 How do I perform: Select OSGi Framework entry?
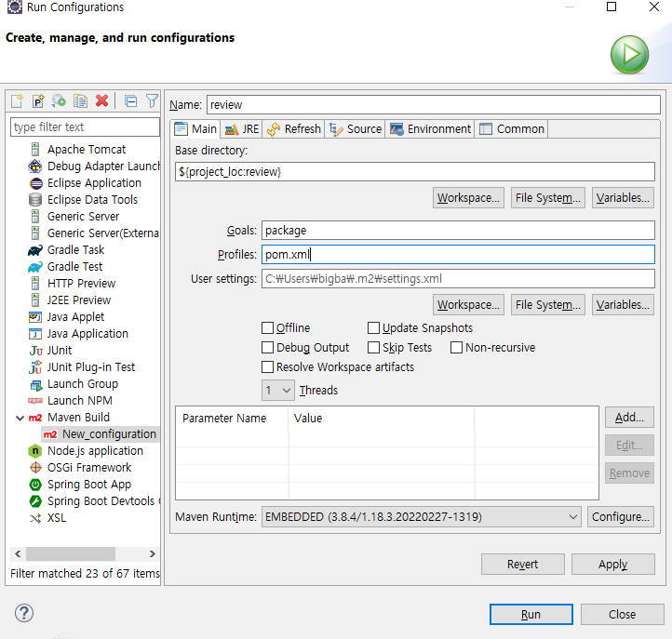coord(80,467)
